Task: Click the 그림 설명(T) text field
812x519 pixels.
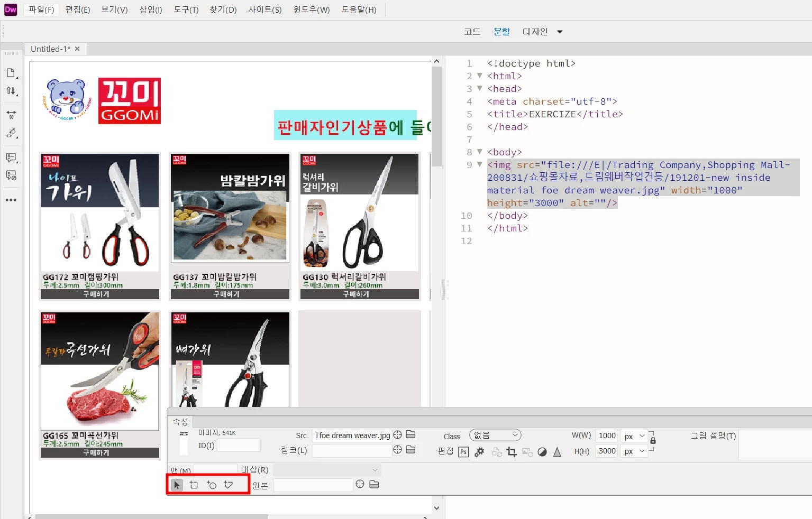Action: point(775,445)
